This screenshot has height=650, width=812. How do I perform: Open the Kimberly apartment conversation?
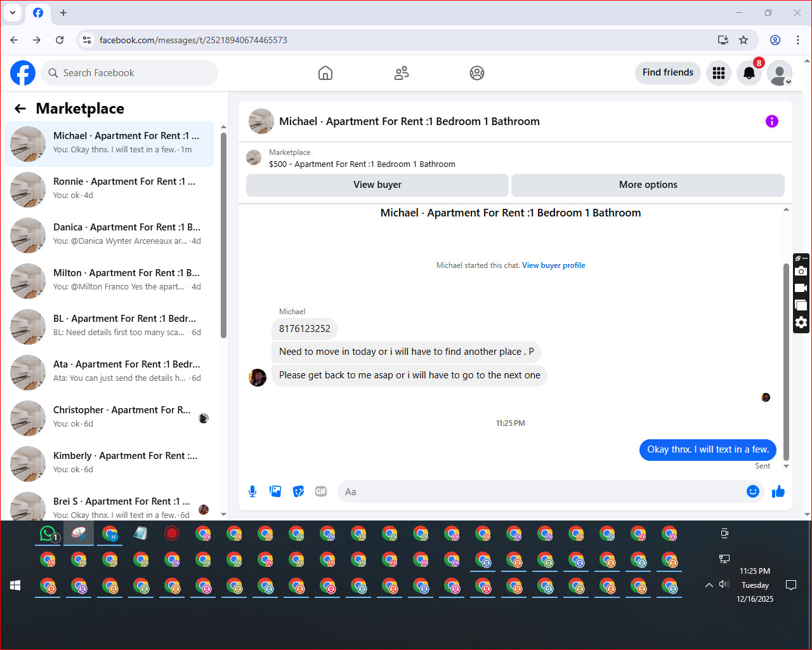point(109,463)
